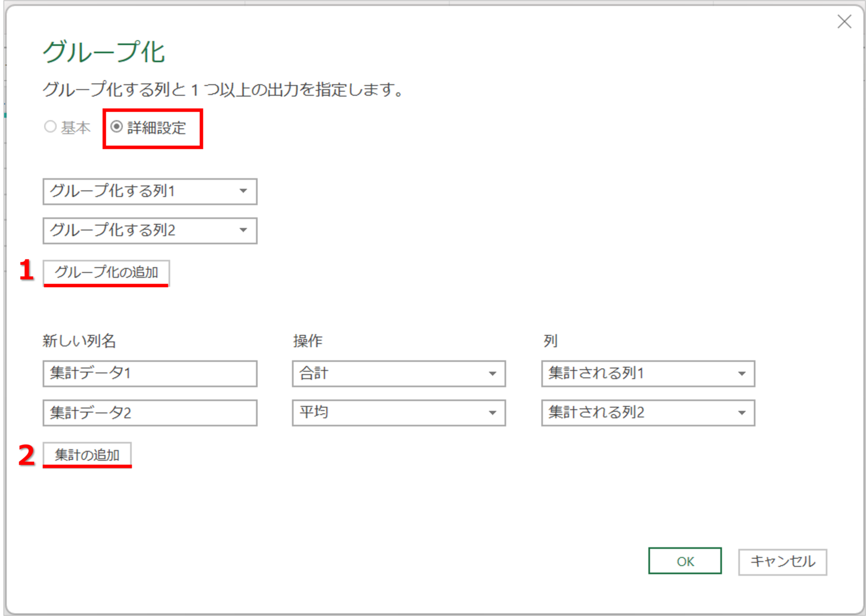Click the 操作 column label
This screenshot has width=866, height=616.
[x=307, y=341]
